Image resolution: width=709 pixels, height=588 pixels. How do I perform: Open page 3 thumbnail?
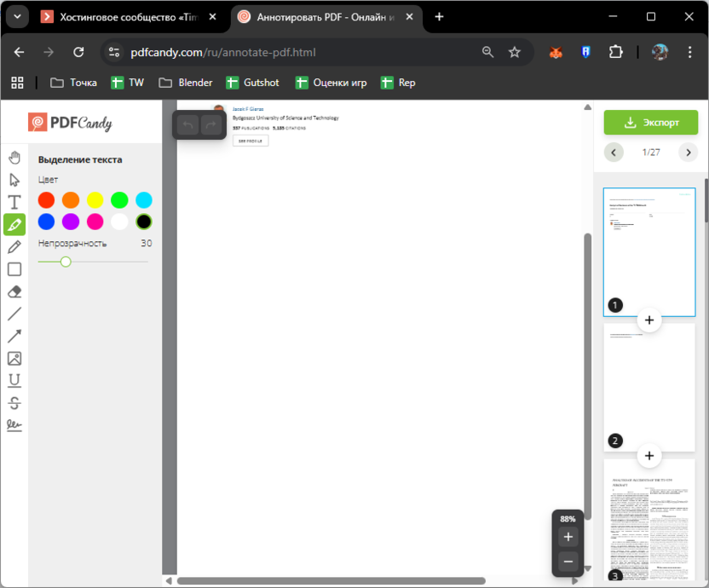[x=649, y=519]
